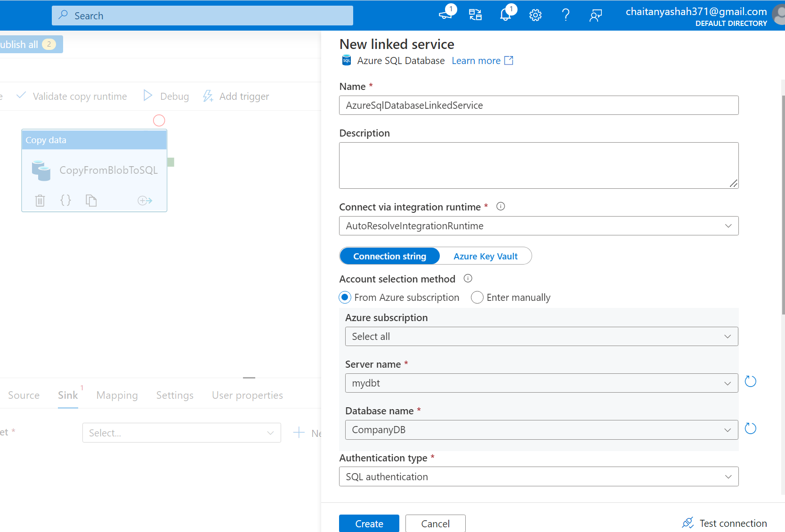The image size is (785, 532).
Task: Select the Enter manually radio button
Action: 477,297
